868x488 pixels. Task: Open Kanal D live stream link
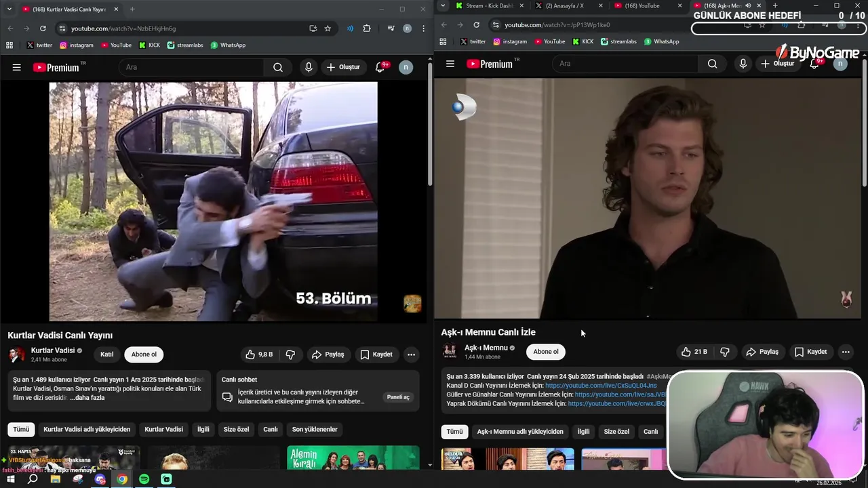[601, 386]
